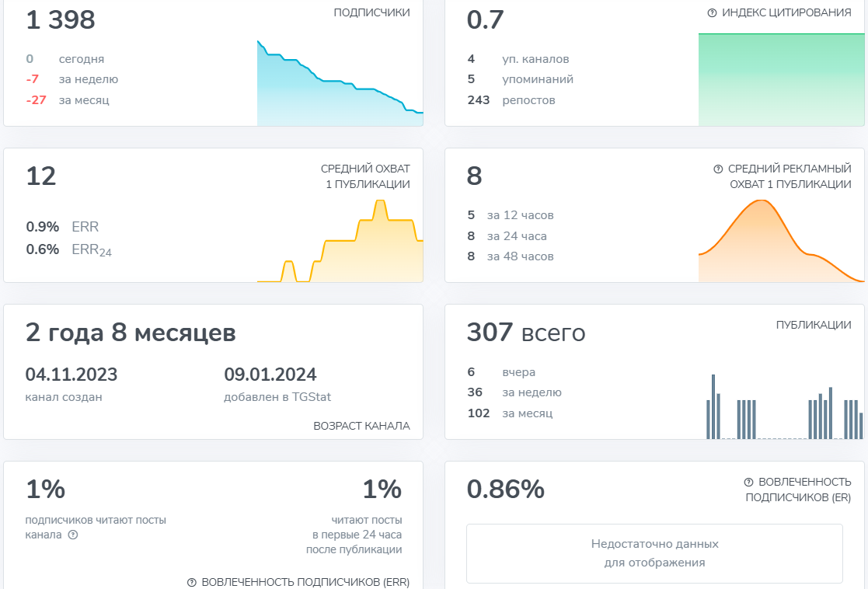Click 'канал создан' caption

64,398
